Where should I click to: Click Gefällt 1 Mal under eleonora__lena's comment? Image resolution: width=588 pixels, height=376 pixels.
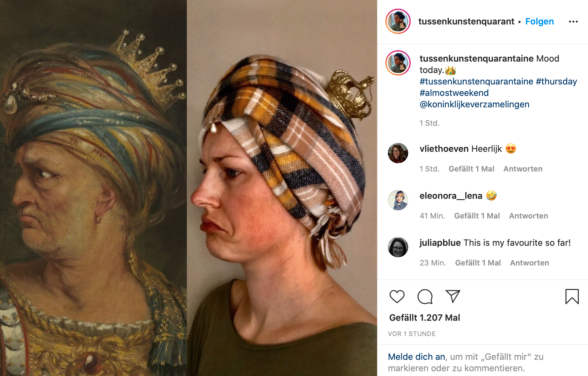(x=477, y=216)
